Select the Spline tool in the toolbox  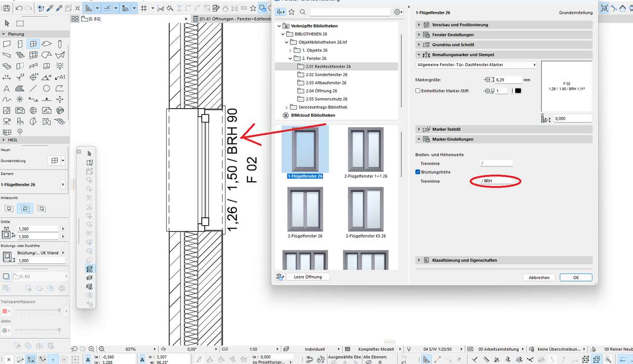(x=7, y=99)
